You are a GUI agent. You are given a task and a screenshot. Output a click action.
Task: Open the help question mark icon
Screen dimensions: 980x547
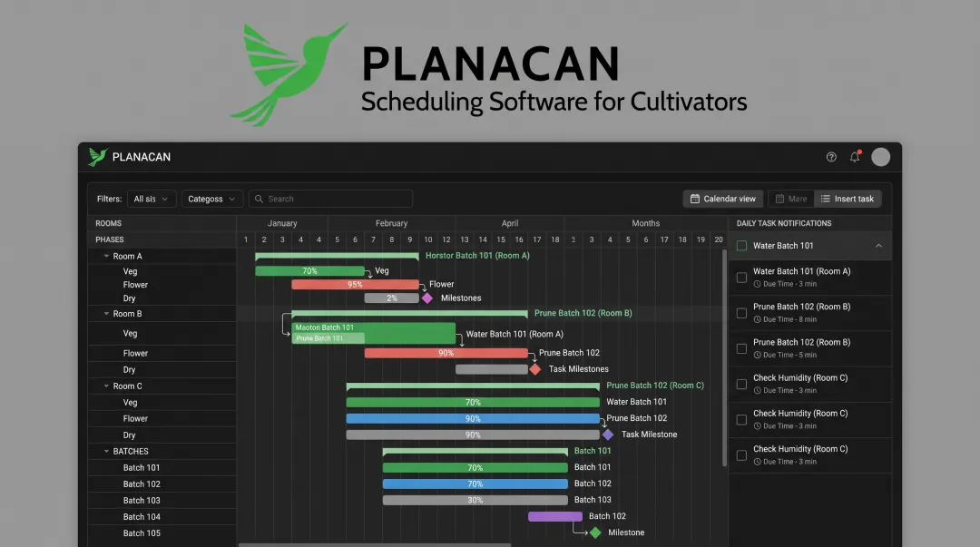[831, 157]
